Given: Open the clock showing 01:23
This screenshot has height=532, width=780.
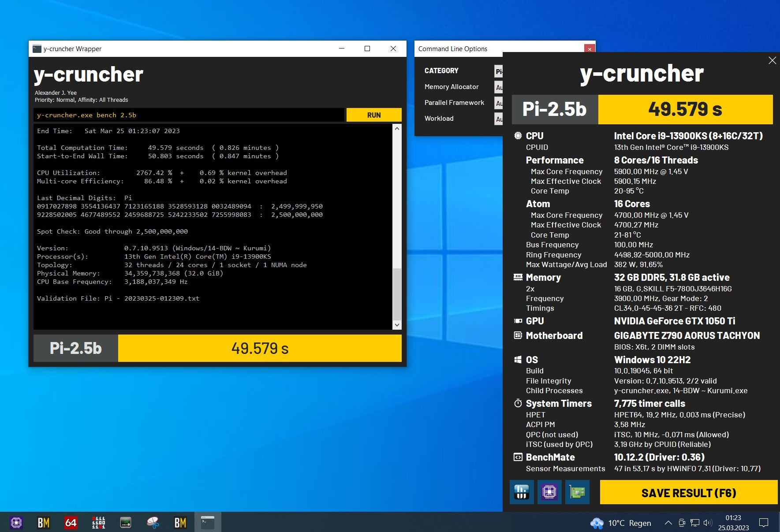Looking at the screenshot, I should coord(733,523).
